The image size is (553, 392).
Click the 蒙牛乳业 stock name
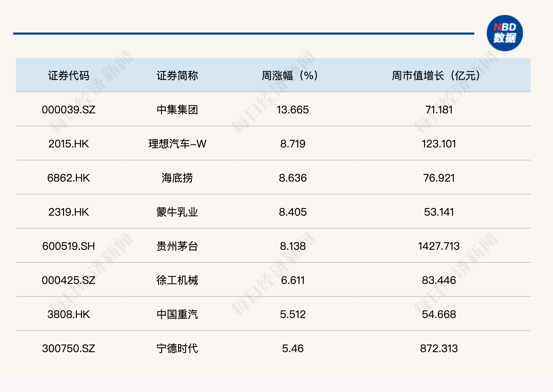(177, 212)
